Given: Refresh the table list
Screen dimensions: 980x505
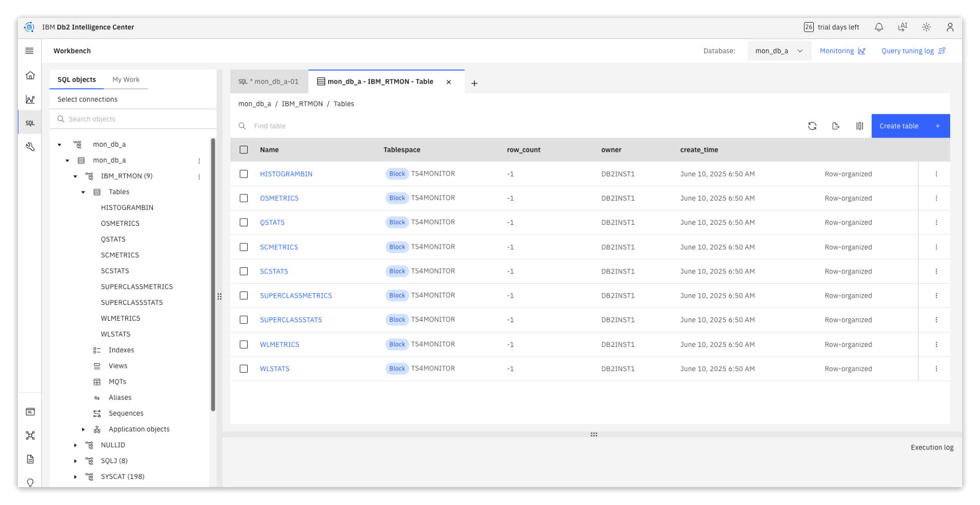Looking at the screenshot, I should click(812, 126).
